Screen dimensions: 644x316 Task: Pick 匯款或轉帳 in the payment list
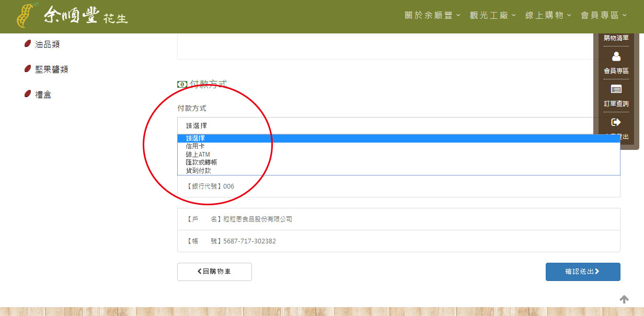point(201,162)
